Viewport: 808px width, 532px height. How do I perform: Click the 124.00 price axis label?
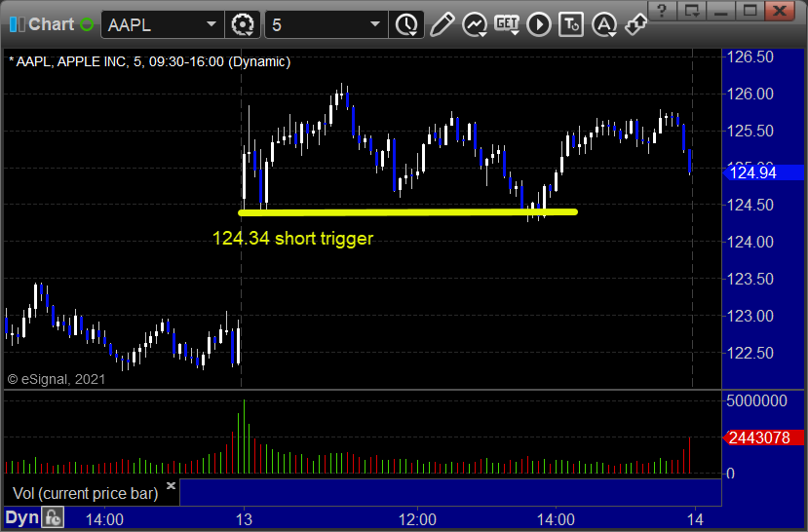point(750,242)
